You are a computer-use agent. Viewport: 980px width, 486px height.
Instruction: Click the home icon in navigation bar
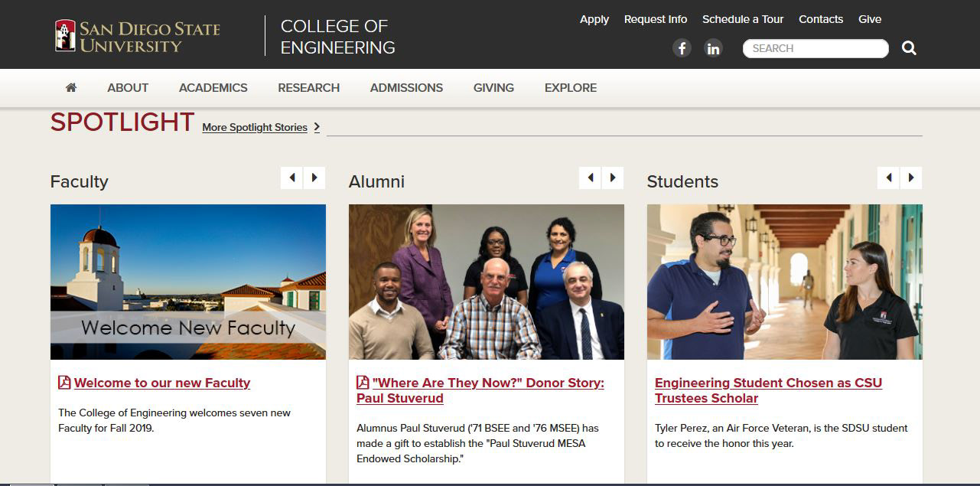71,88
